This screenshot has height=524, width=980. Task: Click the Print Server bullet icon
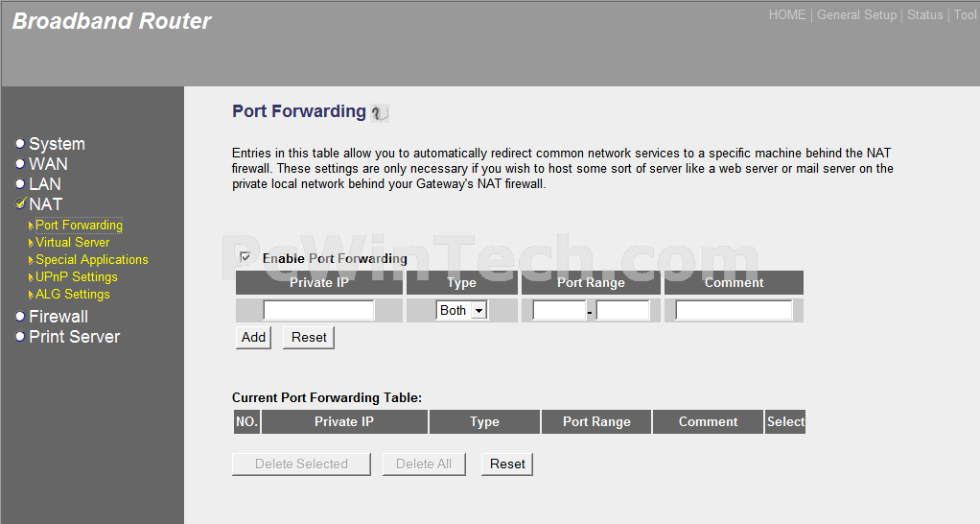[x=20, y=337]
